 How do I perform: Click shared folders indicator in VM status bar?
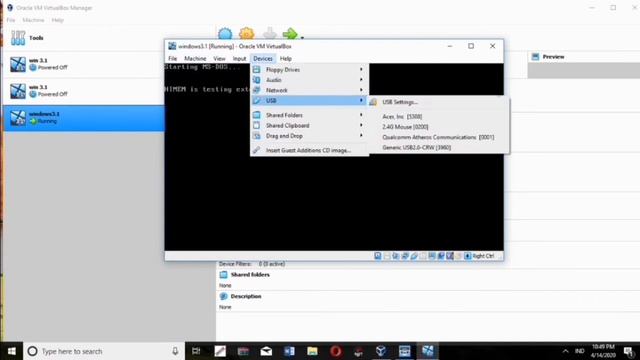coord(423,256)
